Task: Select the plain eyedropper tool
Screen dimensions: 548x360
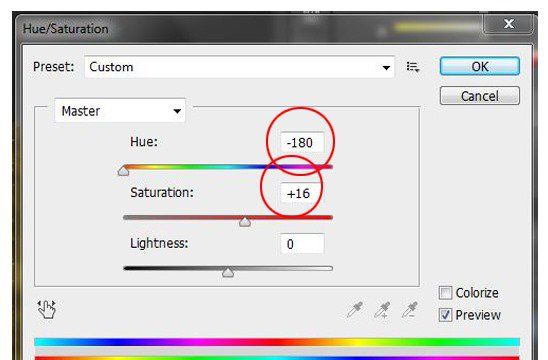Action: click(x=355, y=310)
